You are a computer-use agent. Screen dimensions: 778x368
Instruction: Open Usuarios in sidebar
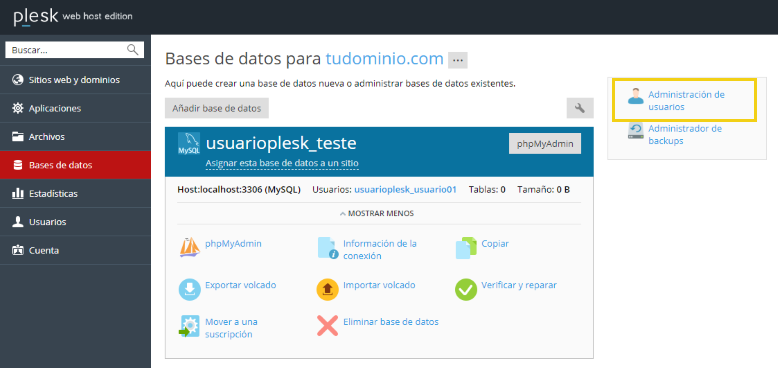click(x=75, y=222)
